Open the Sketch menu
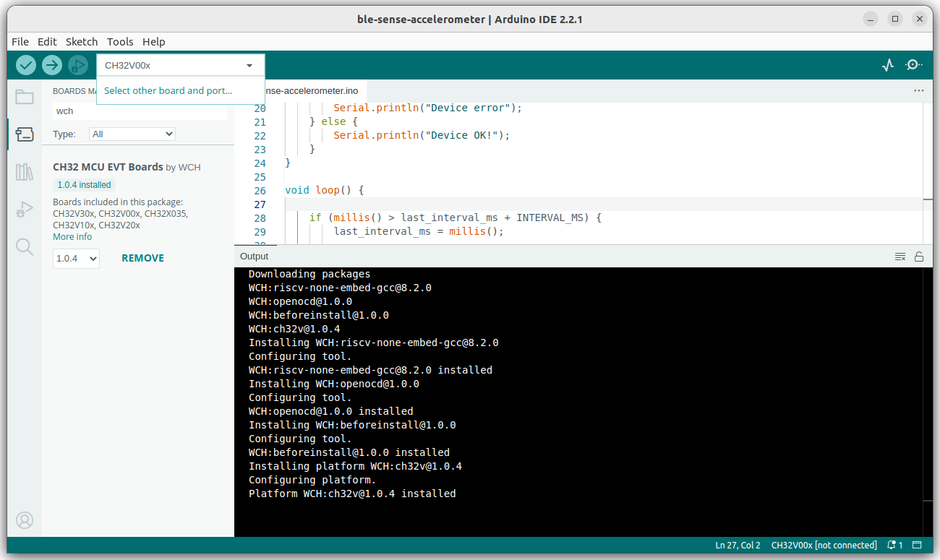This screenshot has width=940, height=560. tap(82, 41)
